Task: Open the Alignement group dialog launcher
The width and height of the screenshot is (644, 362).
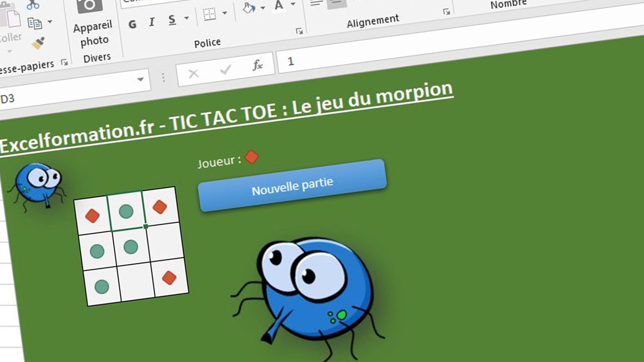Action: tap(446, 11)
